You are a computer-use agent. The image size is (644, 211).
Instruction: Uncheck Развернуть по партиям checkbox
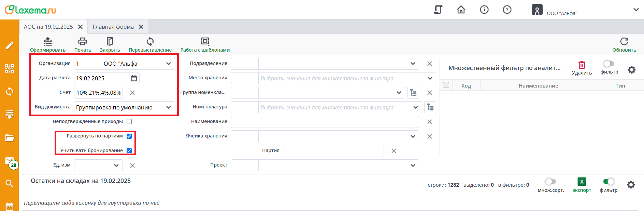(129, 136)
